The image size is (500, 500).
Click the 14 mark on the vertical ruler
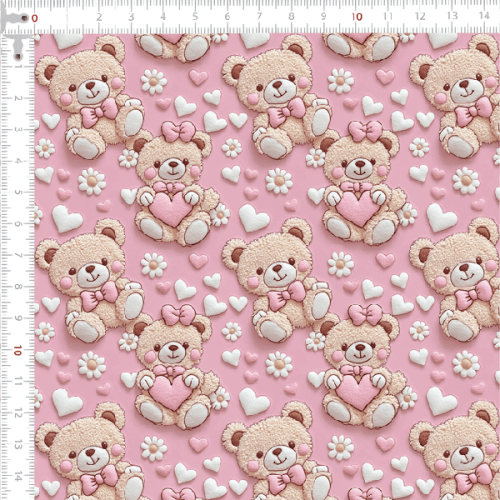[x=18, y=476]
